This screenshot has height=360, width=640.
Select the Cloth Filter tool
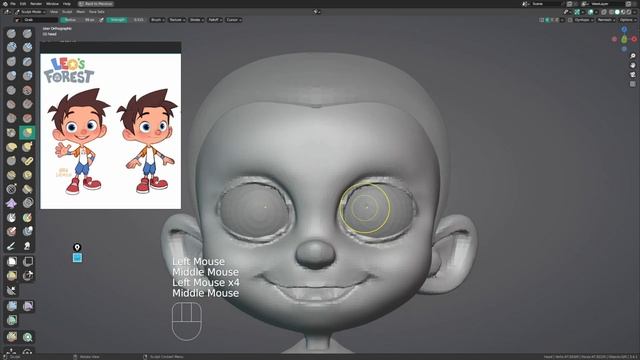point(27,306)
